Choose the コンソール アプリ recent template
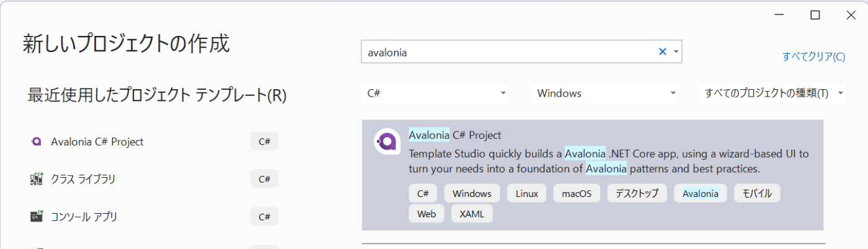Viewport: 868px width, 249px height. [x=154, y=217]
